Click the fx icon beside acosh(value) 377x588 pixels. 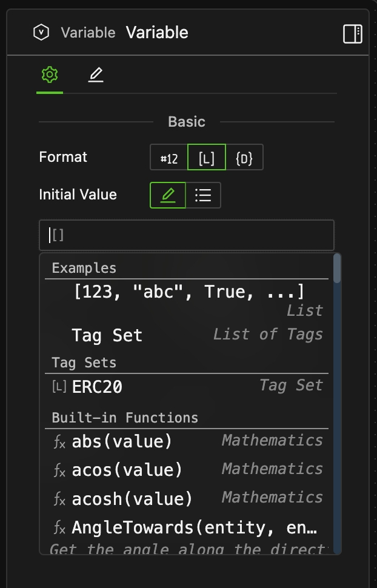59,498
